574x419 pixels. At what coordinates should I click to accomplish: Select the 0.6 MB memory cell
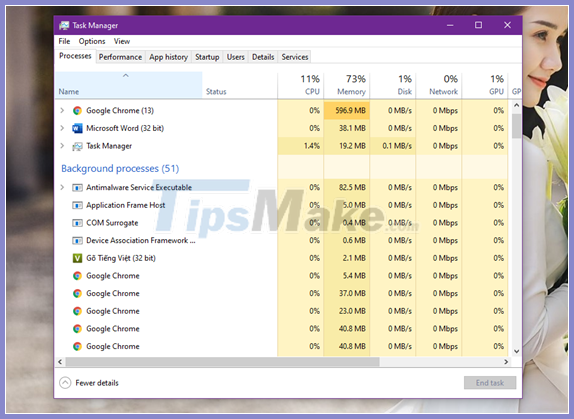[x=347, y=240]
